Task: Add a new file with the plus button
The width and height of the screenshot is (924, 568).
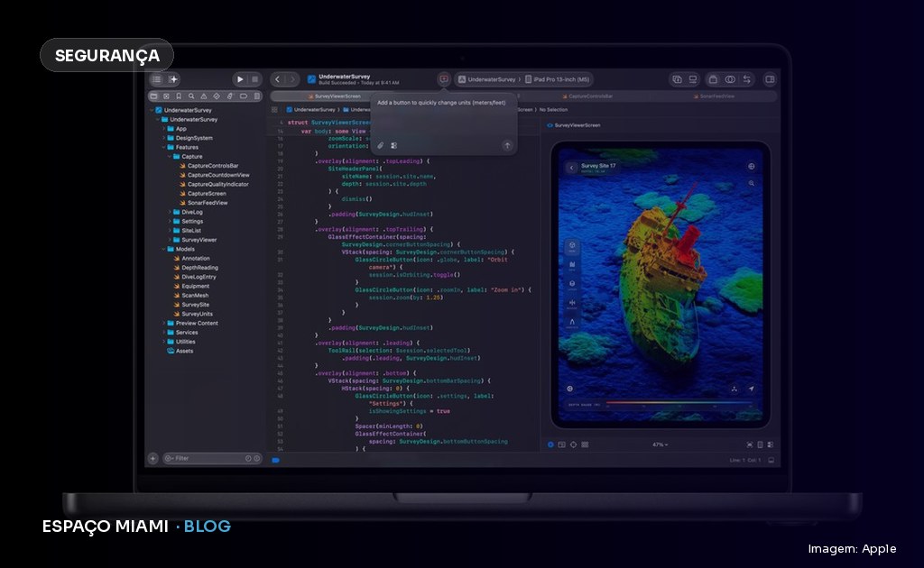Action: click(152, 458)
